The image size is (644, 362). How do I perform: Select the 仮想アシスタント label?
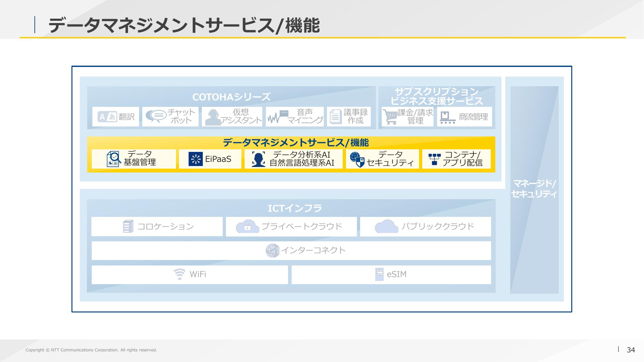241,116
